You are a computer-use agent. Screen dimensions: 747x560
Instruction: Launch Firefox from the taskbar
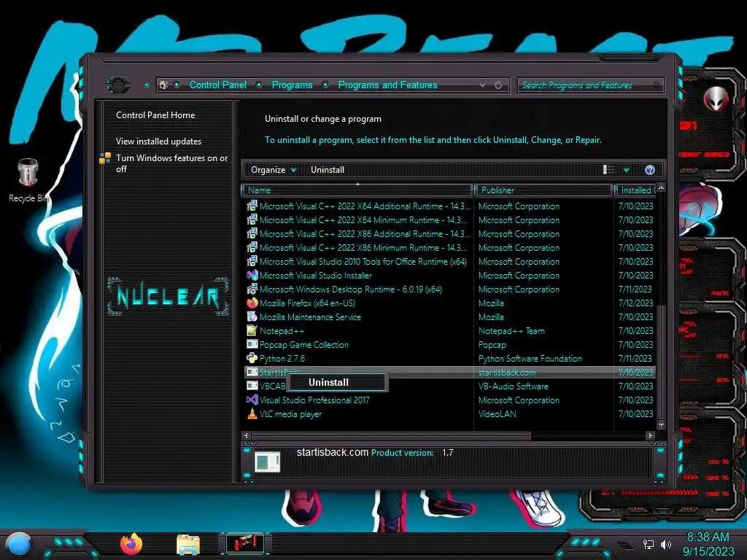tap(131, 544)
